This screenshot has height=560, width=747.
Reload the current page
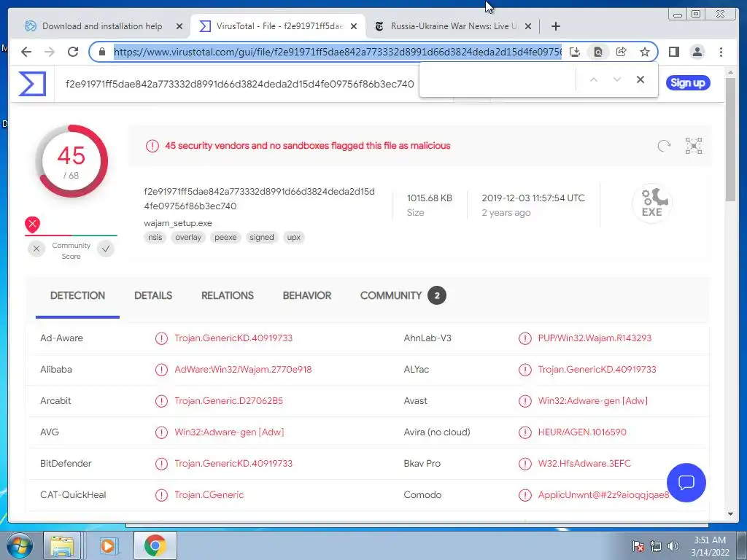point(73,52)
